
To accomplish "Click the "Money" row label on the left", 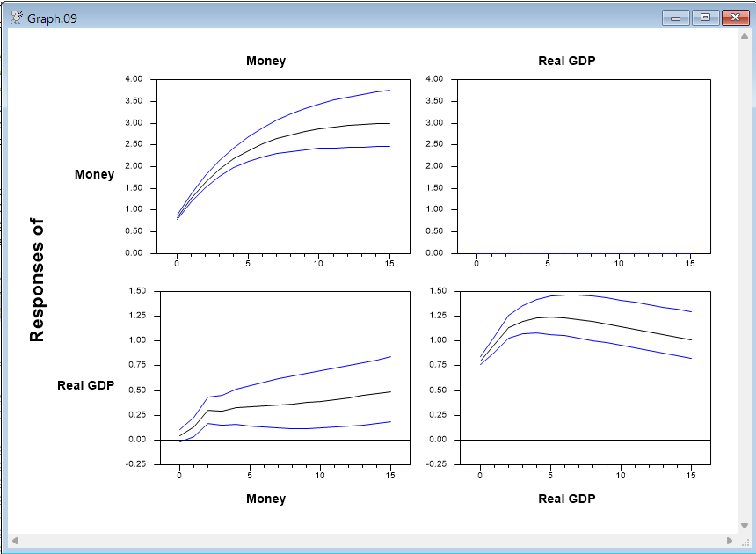I will [94, 174].
